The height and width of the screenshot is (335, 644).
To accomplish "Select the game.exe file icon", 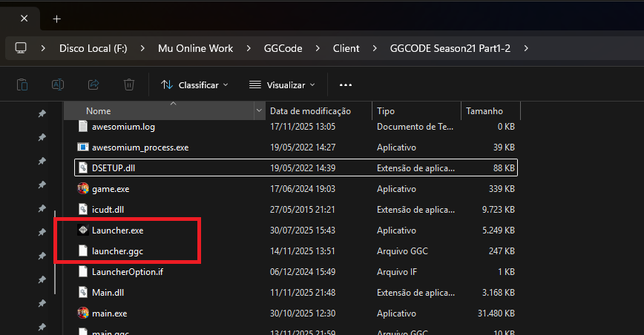I will click(x=83, y=188).
